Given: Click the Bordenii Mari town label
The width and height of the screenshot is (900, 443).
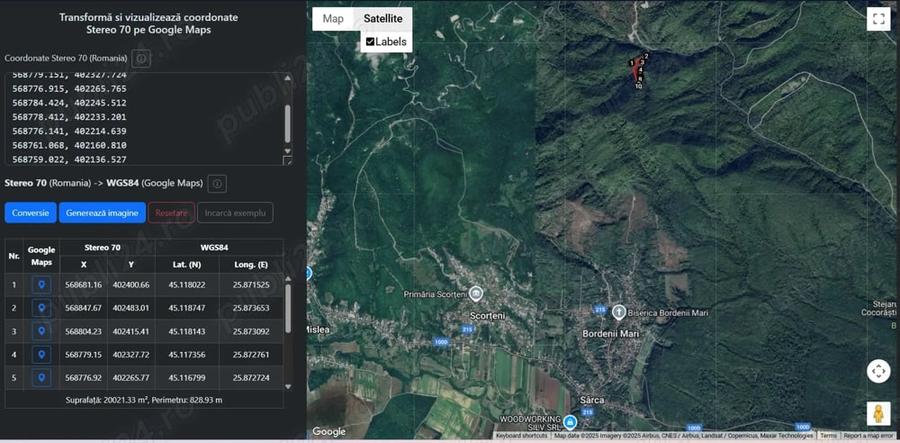Looking at the screenshot, I should point(611,333).
